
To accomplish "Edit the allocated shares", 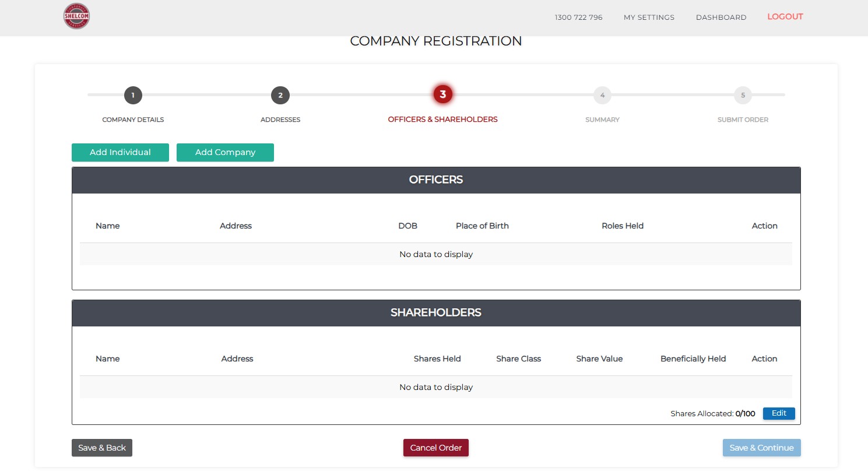I will (x=779, y=413).
